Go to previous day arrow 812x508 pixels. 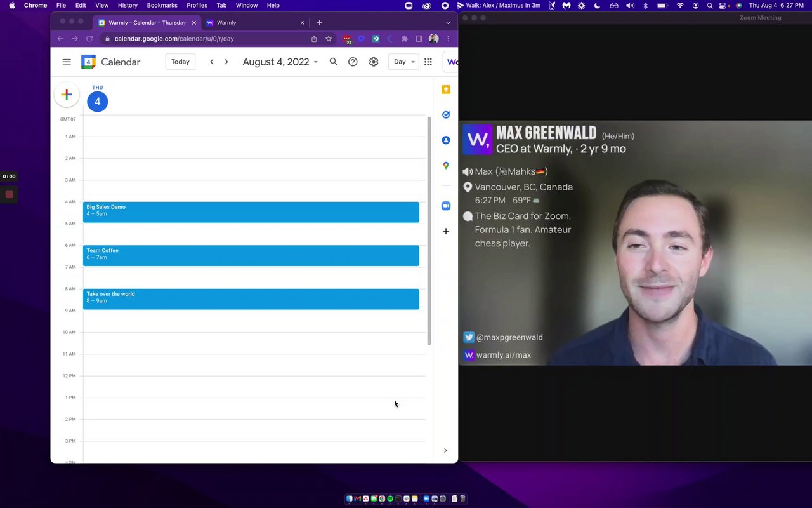(x=212, y=62)
